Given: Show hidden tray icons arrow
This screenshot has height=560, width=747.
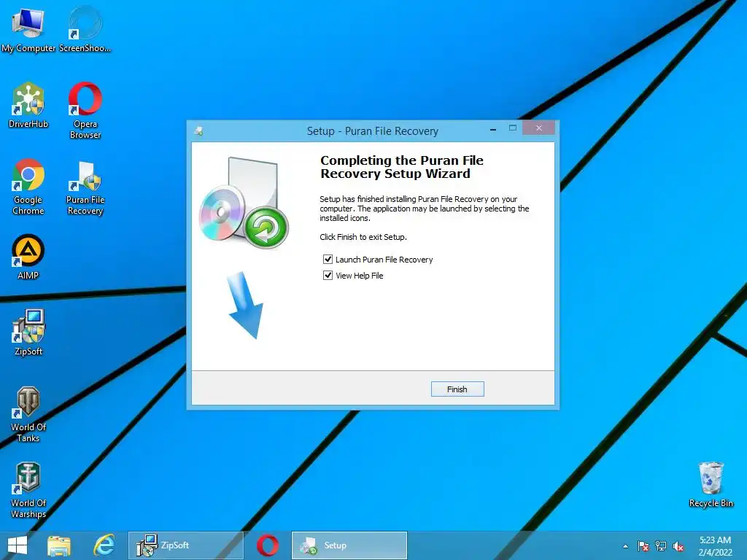Looking at the screenshot, I should (x=625, y=546).
